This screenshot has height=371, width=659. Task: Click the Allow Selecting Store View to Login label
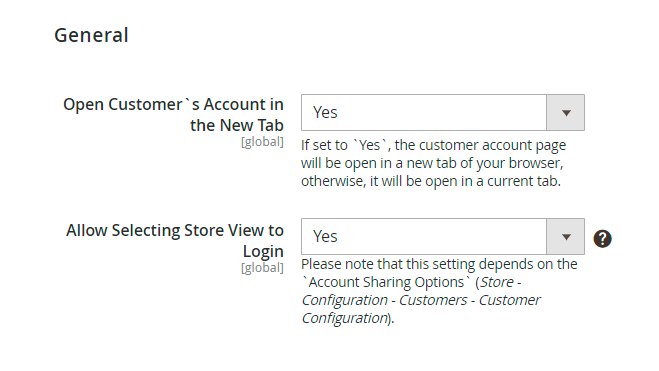[175, 240]
